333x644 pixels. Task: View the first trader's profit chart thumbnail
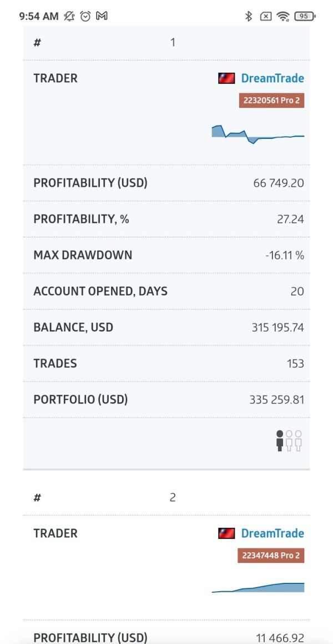[258, 134]
